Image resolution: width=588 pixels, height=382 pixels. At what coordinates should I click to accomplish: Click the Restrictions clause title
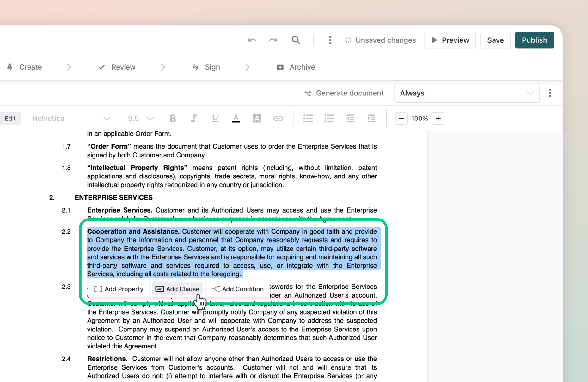(107, 359)
